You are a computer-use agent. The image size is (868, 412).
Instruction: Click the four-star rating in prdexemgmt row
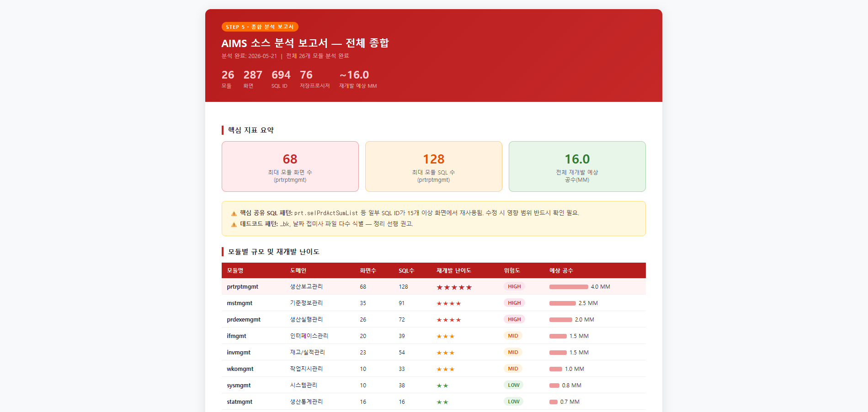(x=449, y=320)
